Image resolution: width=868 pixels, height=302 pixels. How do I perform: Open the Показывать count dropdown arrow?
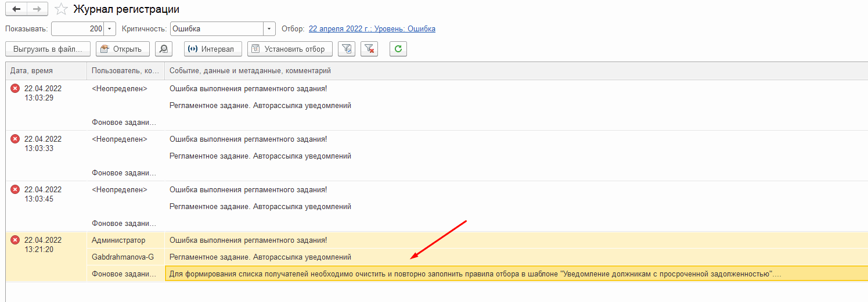(110, 28)
